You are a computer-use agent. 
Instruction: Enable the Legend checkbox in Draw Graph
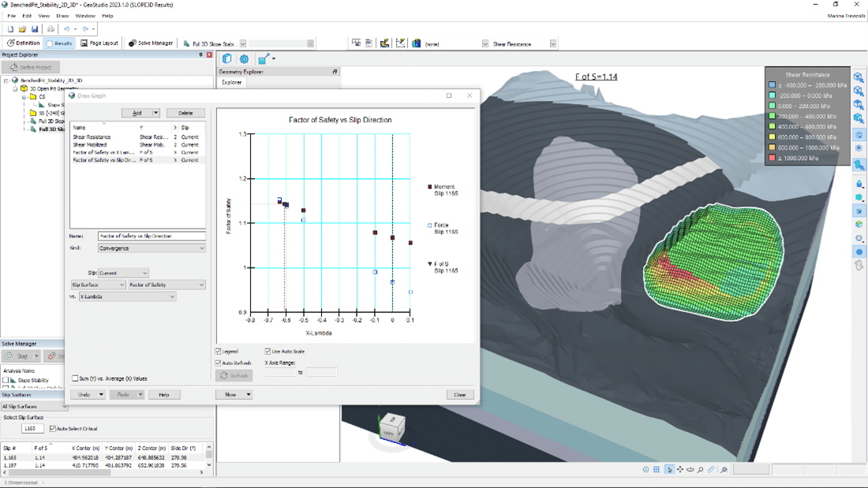(218, 351)
